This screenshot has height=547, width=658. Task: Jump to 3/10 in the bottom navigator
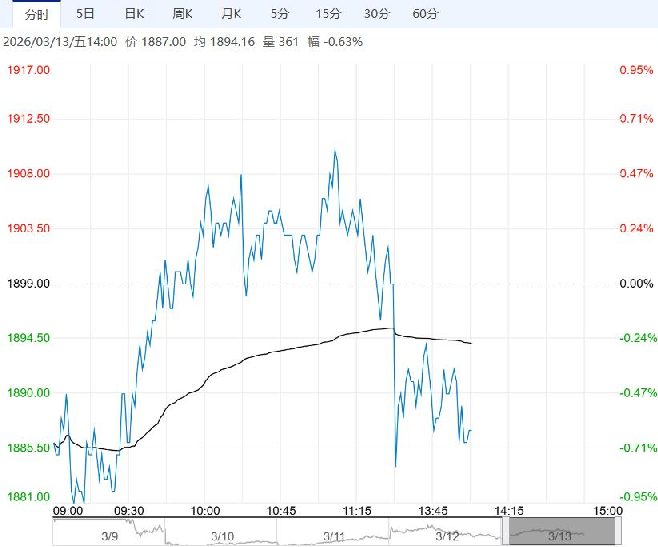[220, 532]
